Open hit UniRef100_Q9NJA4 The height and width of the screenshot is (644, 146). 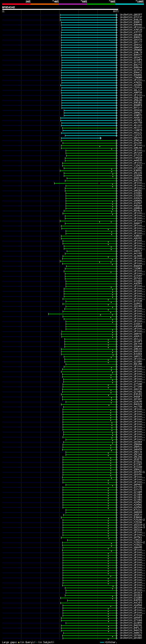coord(131,148)
